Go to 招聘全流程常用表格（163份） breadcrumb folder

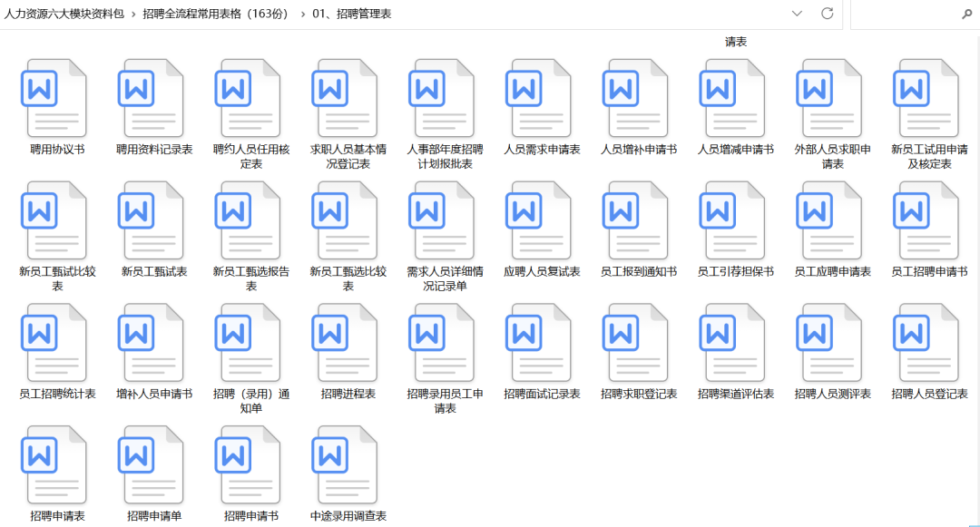point(218,14)
